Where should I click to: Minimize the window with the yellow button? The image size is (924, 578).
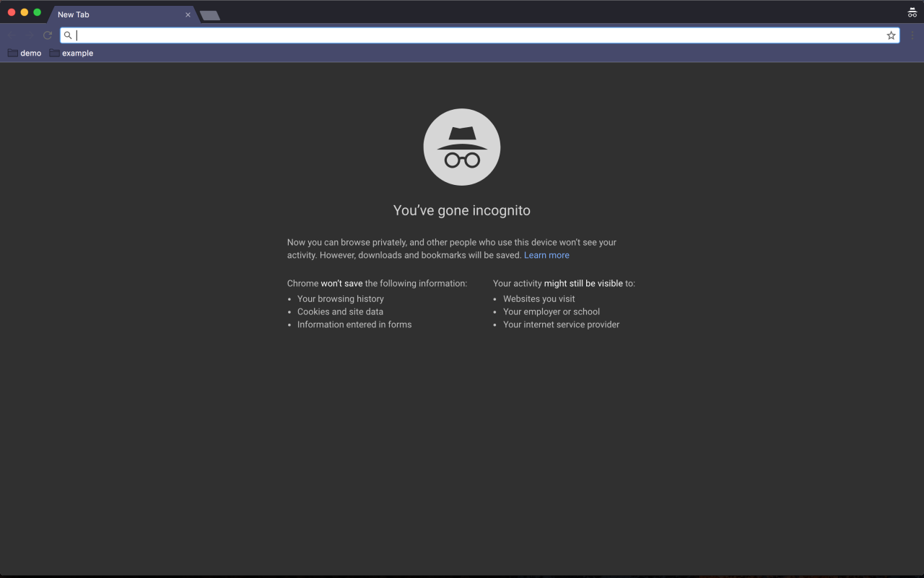[25, 12]
